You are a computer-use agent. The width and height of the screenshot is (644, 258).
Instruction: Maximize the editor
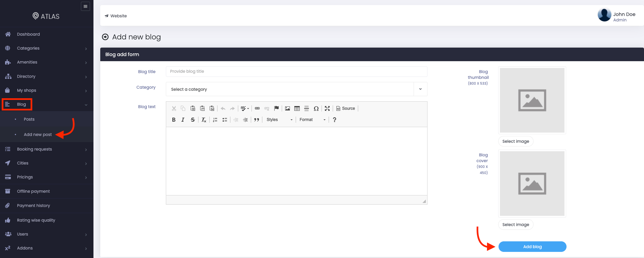327,108
